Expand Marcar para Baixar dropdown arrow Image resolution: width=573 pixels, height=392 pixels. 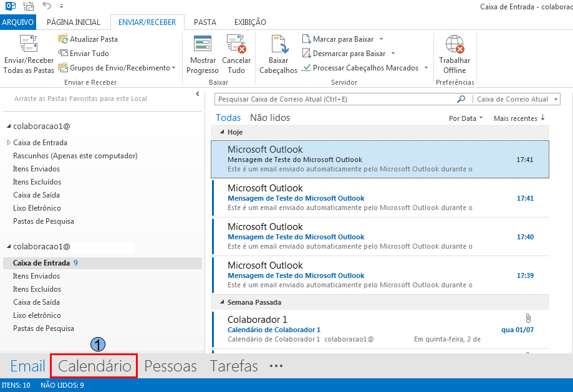click(x=381, y=39)
